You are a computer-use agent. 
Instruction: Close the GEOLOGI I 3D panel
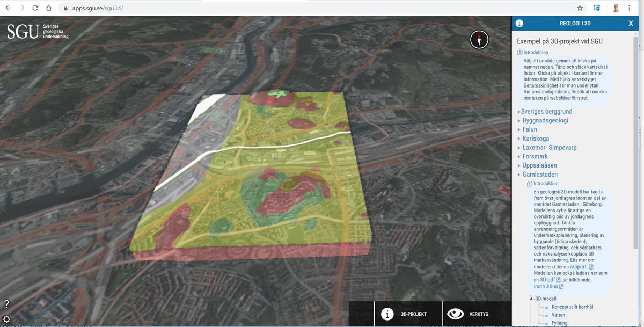tap(631, 24)
